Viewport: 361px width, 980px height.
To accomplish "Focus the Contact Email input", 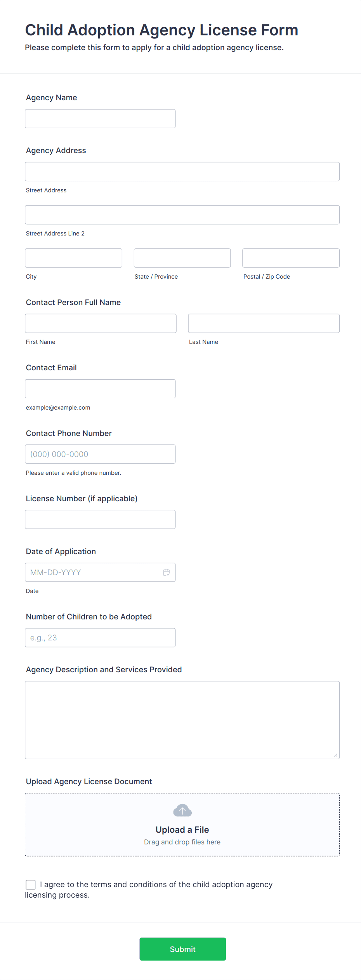I will pos(100,389).
